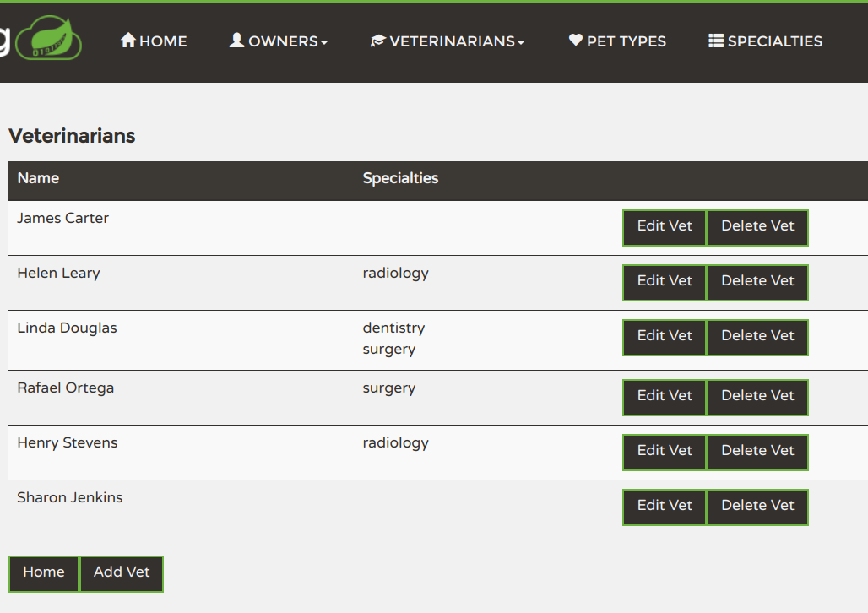This screenshot has width=868, height=613.
Task: Click Delete Vet for Rafael Ortega
Action: click(x=757, y=397)
